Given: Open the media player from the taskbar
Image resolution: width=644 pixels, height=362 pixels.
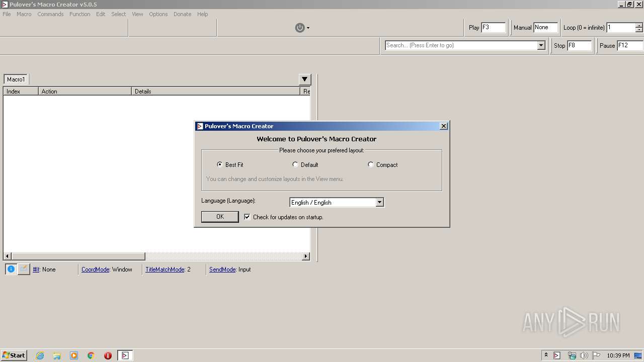Looking at the screenshot, I should click(74, 355).
